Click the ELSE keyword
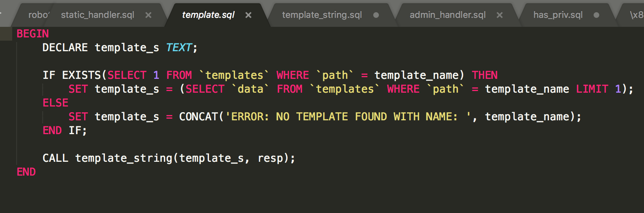This screenshot has width=644, height=213. pyautogui.click(x=55, y=103)
